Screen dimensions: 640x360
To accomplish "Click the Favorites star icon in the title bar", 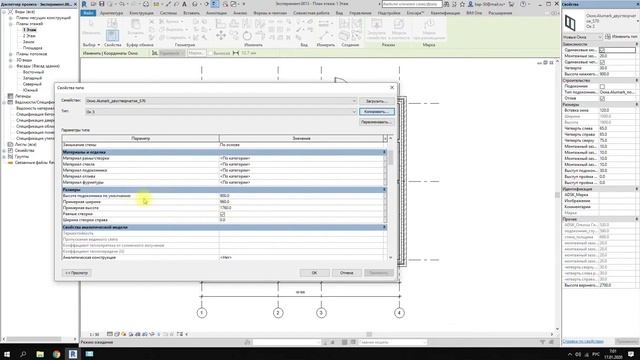I will coord(462,4).
